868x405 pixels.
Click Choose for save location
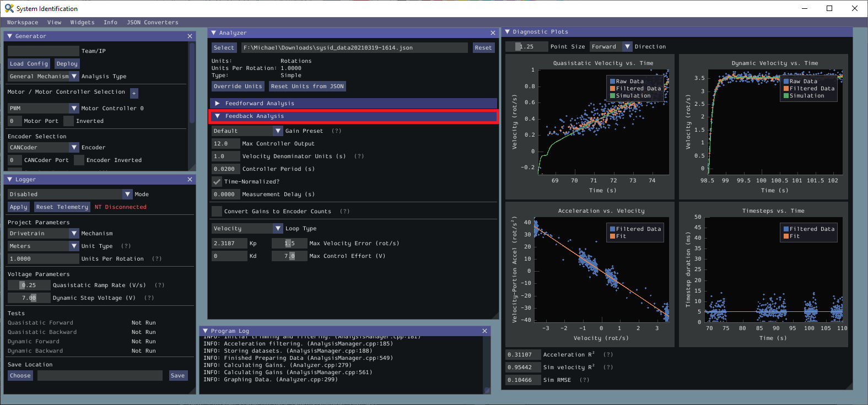point(20,376)
